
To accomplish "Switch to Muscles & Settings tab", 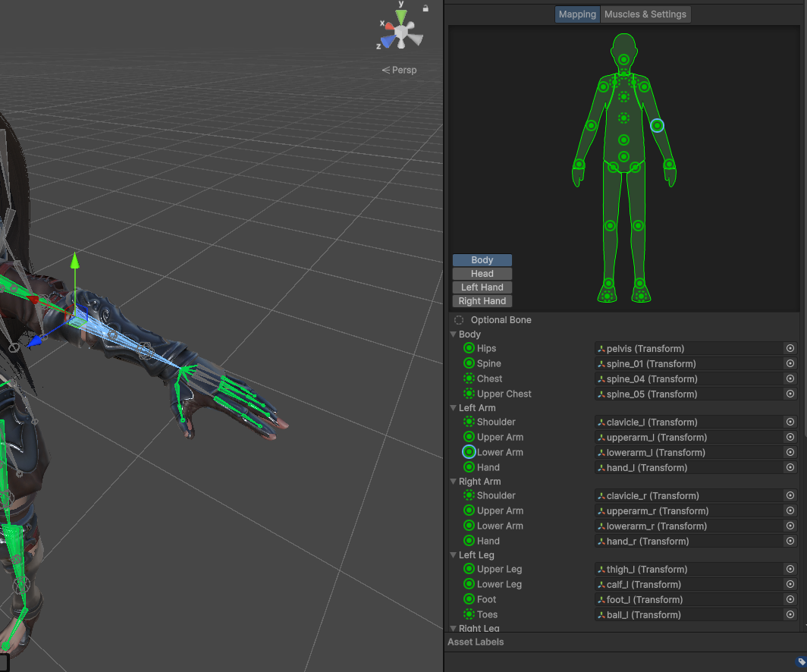I will (x=645, y=14).
